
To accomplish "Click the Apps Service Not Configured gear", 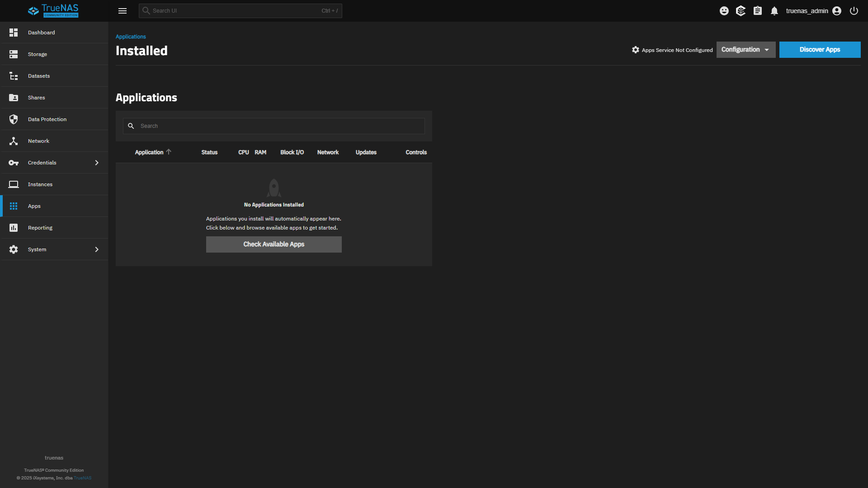I will (636, 50).
